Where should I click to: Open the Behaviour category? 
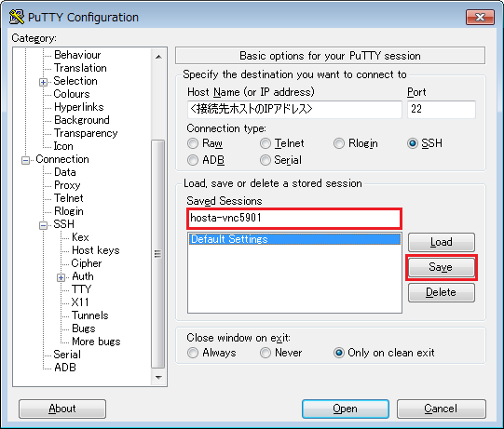(x=77, y=55)
